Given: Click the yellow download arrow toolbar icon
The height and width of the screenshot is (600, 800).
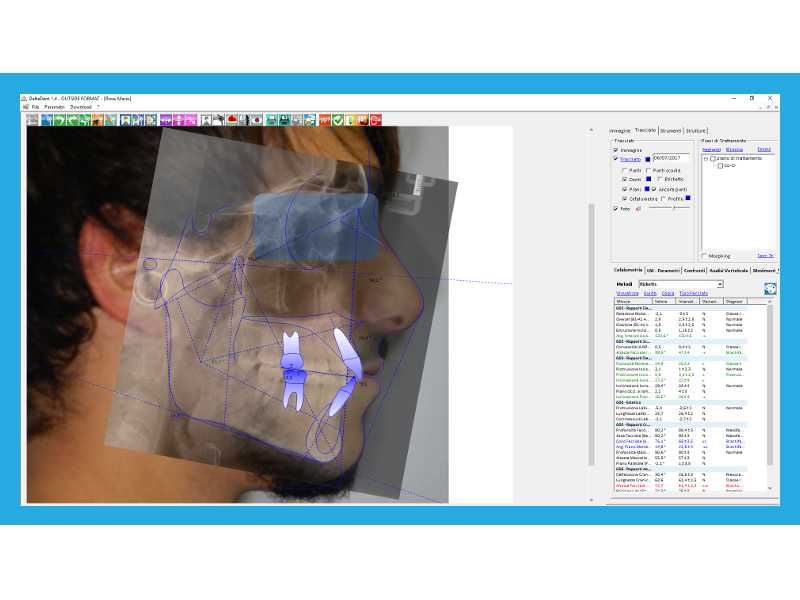Looking at the screenshot, I should point(350,120).
